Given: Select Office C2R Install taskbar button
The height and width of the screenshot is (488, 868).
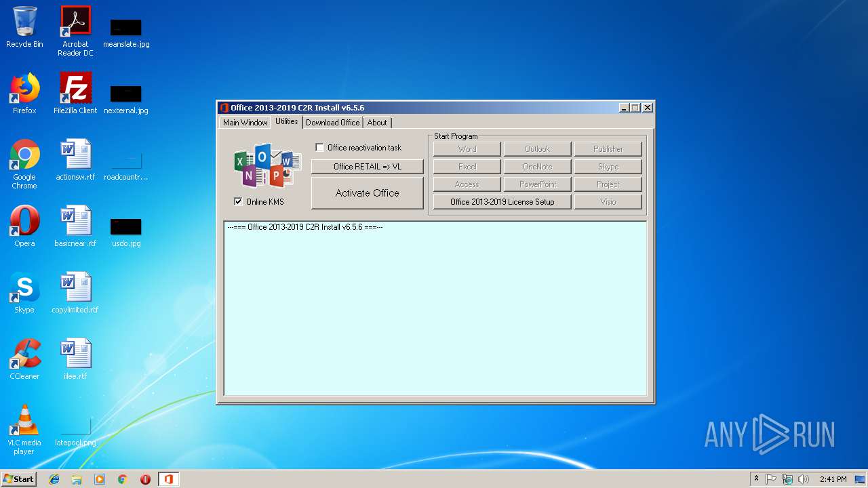Looking at the screenshot, I should (x=168, y=479).
